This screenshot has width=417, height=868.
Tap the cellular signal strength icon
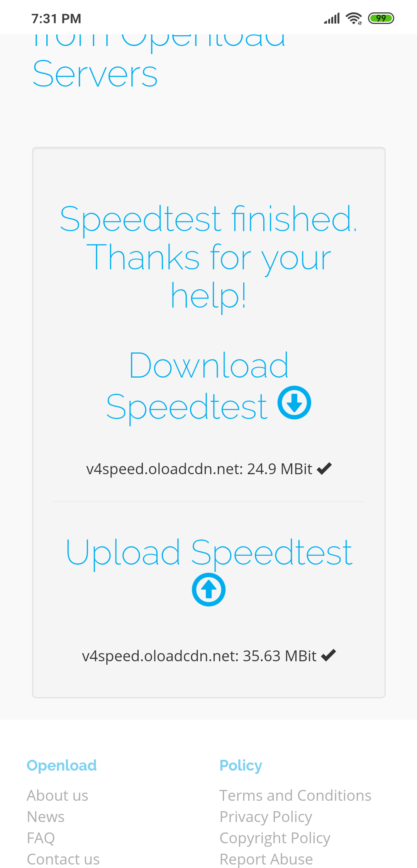(x=332, y=18)
